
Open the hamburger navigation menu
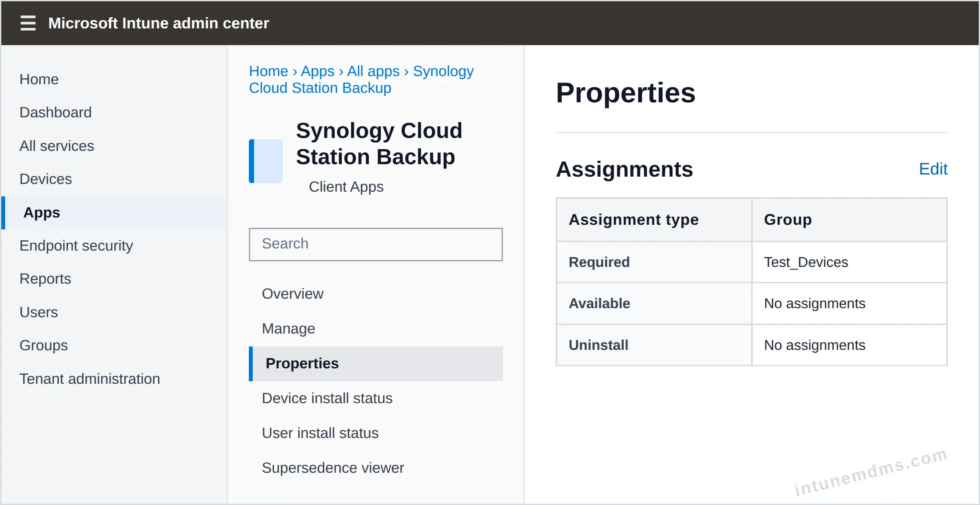click(x=28, y=23)
